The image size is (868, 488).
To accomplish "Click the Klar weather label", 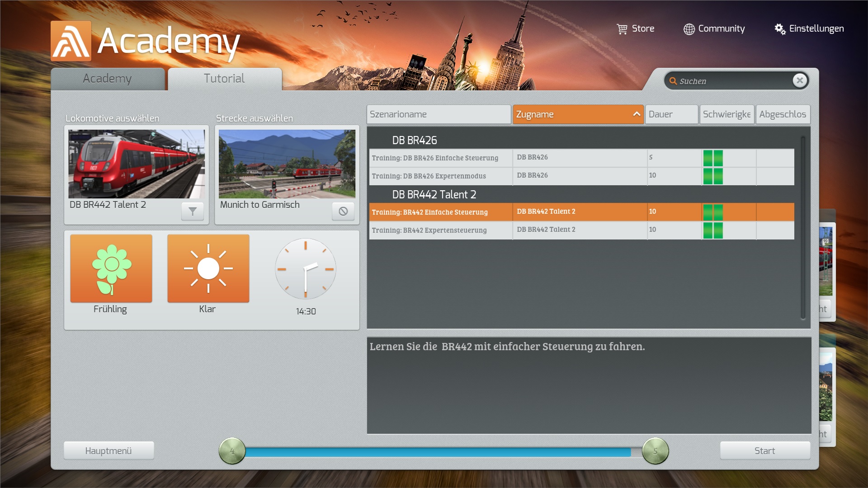I will (x=208, y=309).
